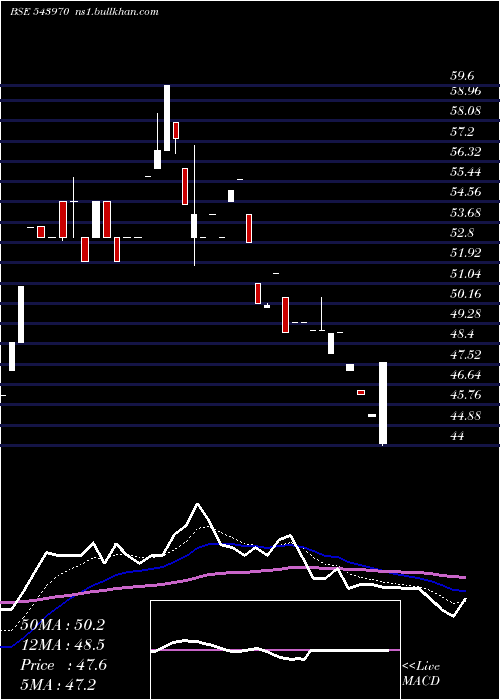Click the 47.52 price axis label
This screenshot has width=500, height=700.
(x=466, y=354)
